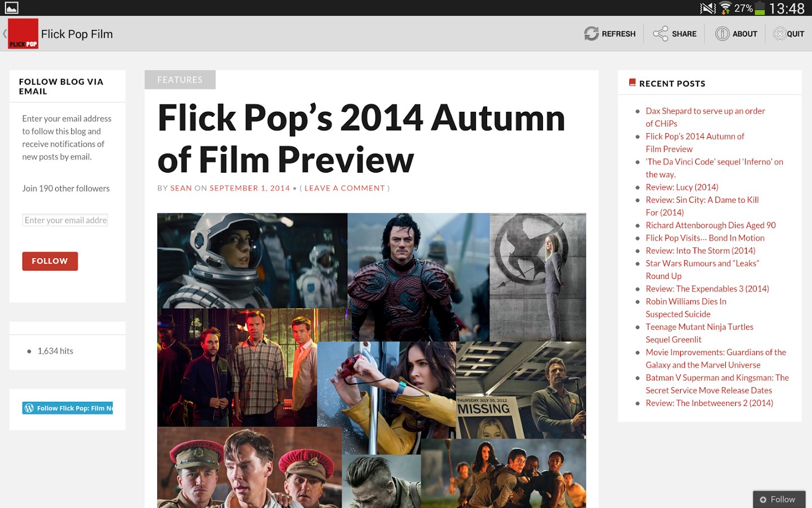The width and height of the screenshot is (812, 508).
Task: Click the floating Follow button at bottom
Action: point(779,500)
